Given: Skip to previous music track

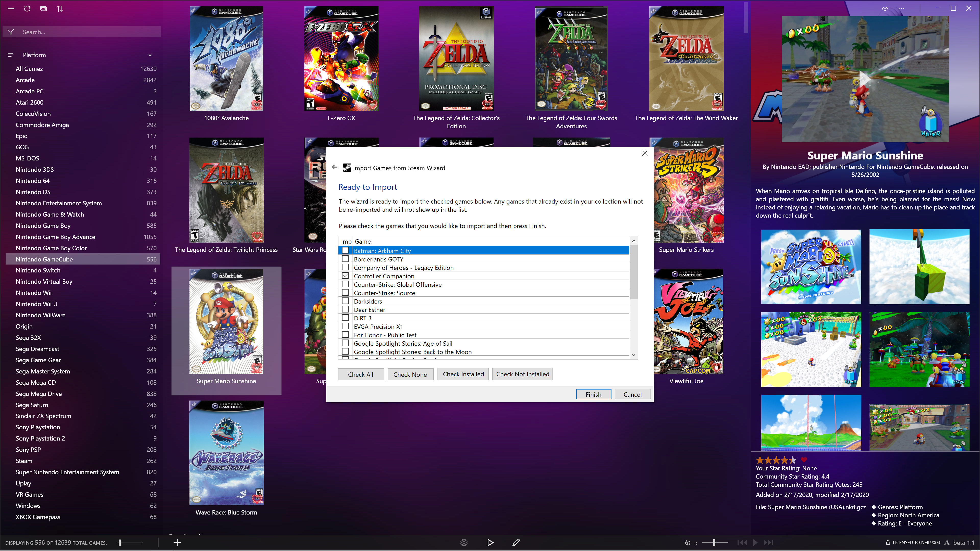Looking at the screenshot, I should click(742, 543).
